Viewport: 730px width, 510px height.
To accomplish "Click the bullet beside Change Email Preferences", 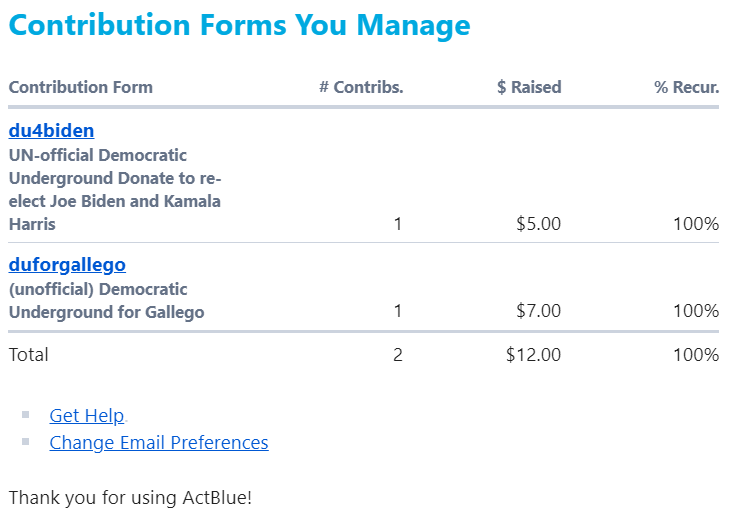I will click(27, 441).
